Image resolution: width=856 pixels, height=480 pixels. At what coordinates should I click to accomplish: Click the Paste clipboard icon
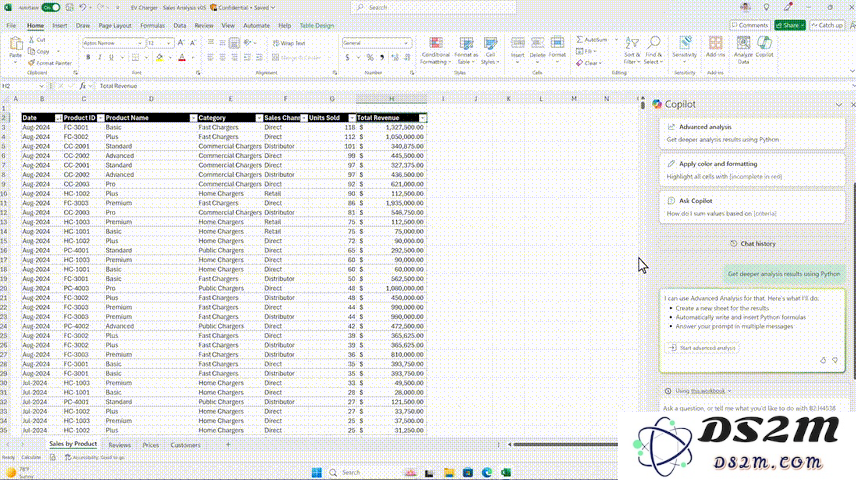tap(16, 44)
